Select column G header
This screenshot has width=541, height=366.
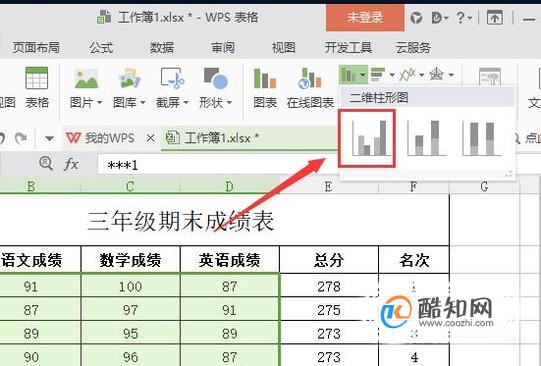pos(484,187)
